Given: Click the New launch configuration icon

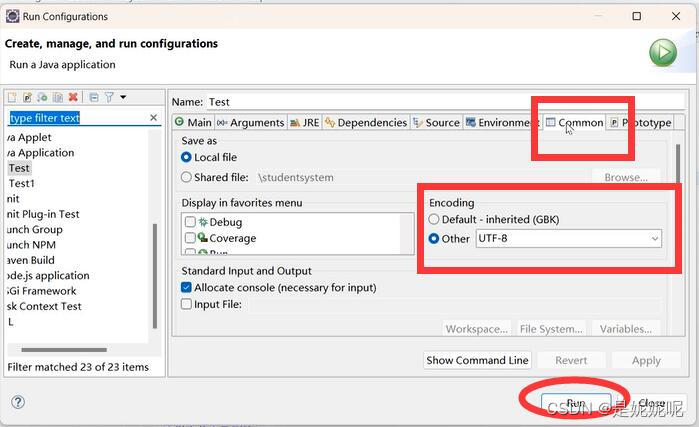Looking at the screenshot, I should pyautogui.click(x=12, y=97).
